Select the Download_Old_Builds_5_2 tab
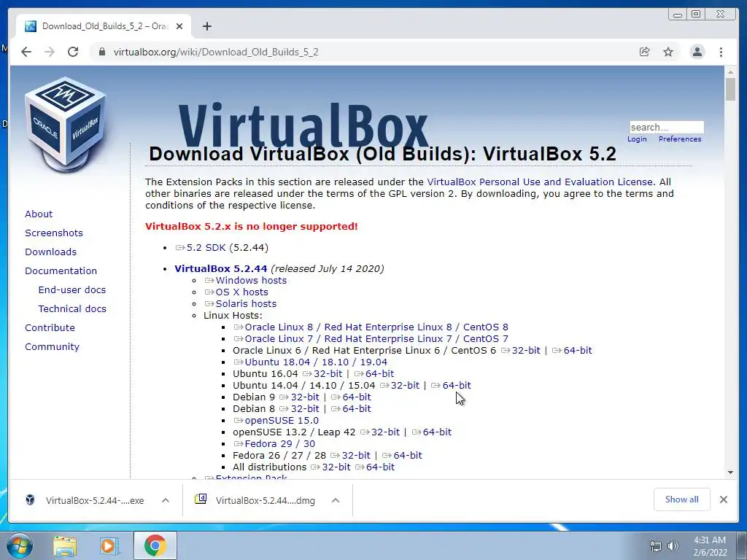 coord(104,26)
